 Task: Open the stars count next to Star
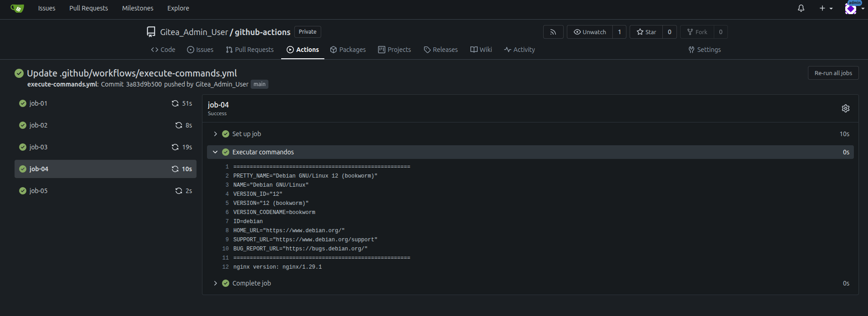[x=670, y=32]
